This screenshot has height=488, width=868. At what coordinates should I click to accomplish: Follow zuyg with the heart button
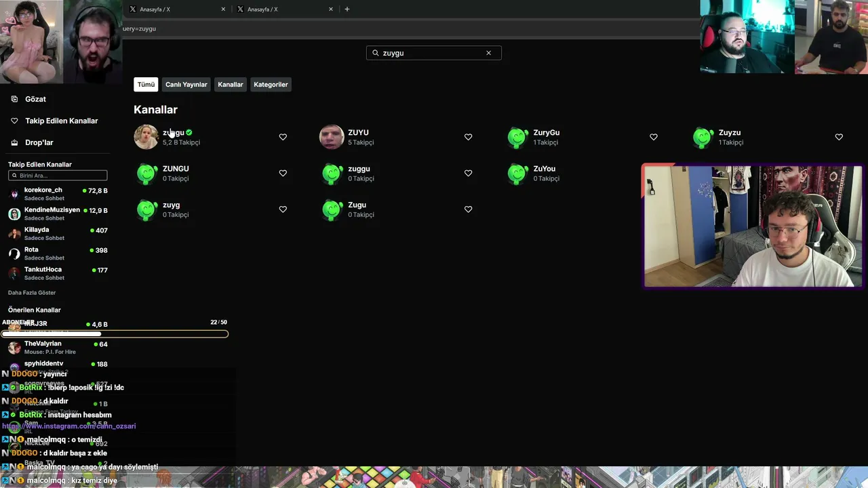pos(283,209)
